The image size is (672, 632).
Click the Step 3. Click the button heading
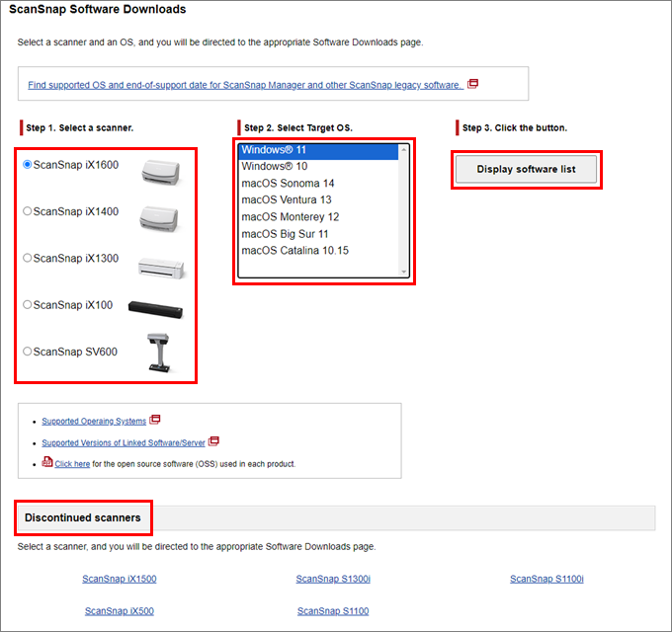(x=515, y=127)
